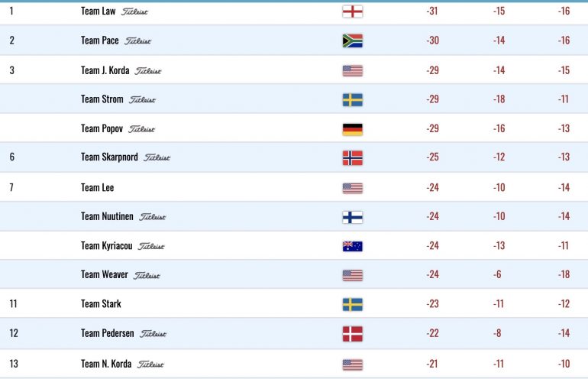The image size is (588, 379).
Task: Open Team Pace details
Action: coord(100,40)
